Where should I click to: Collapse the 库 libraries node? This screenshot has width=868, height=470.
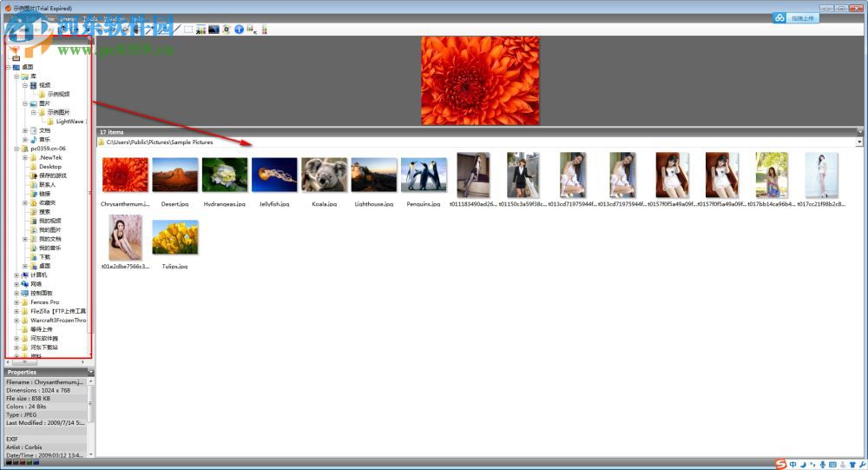click(16, 76)
